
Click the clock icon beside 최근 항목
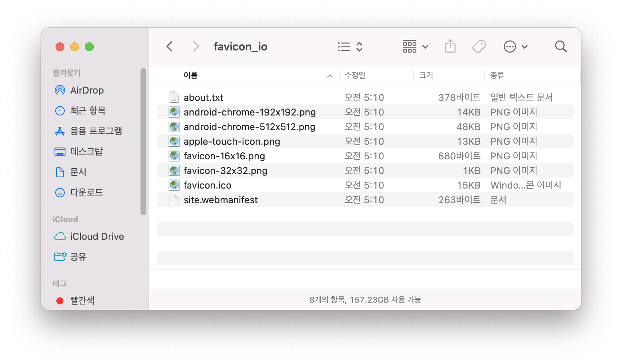60,110
